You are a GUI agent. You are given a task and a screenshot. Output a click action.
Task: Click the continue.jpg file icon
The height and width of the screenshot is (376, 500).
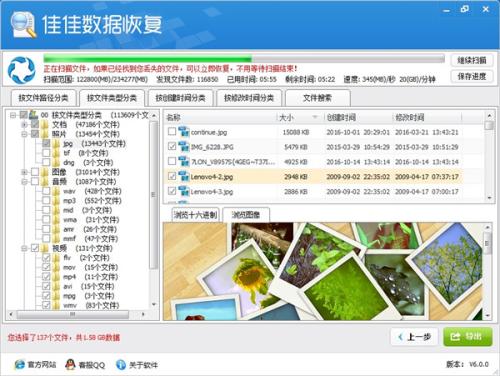point(183,132)
